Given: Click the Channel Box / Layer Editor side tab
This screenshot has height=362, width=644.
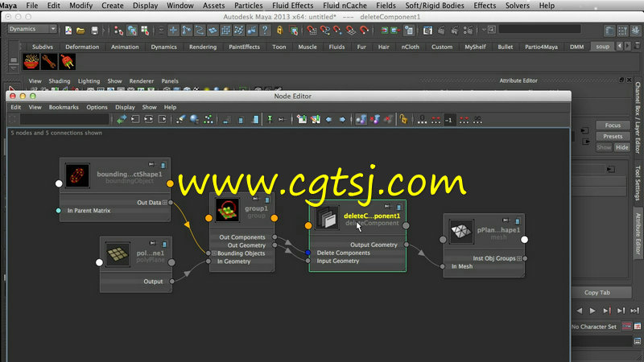Looking at the screenshot, I should (x=638, y=117).
